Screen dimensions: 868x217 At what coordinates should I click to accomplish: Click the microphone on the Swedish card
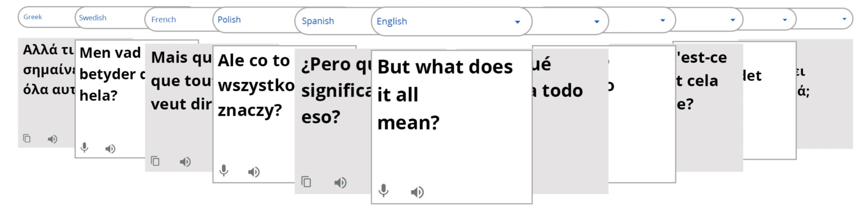click(85, 147)
